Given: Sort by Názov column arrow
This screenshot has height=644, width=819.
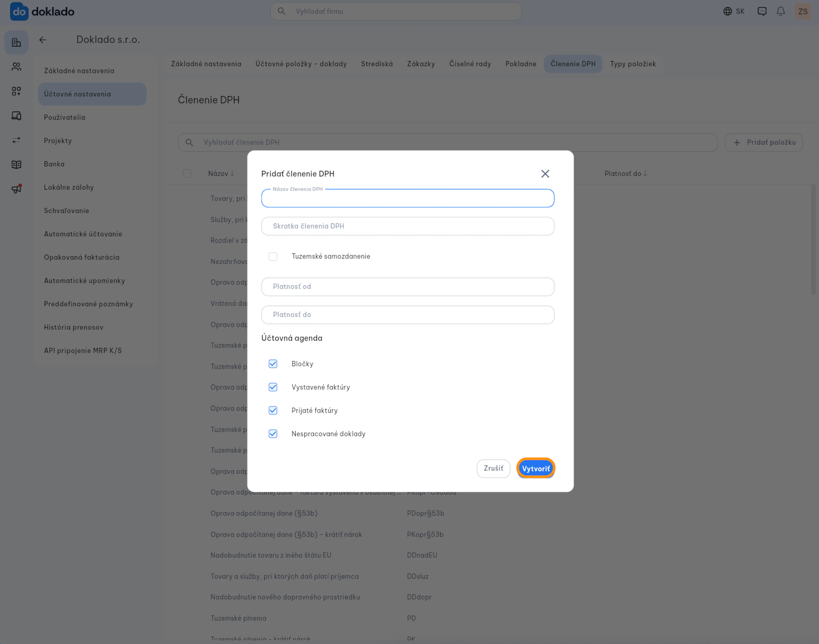Looking at the screenshot, I should (232, 173).
